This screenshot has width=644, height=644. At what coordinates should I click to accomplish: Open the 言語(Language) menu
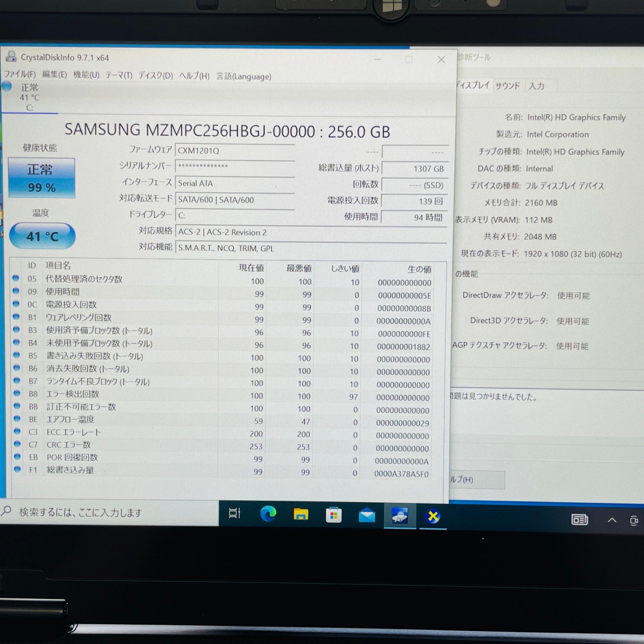(244, 76)
